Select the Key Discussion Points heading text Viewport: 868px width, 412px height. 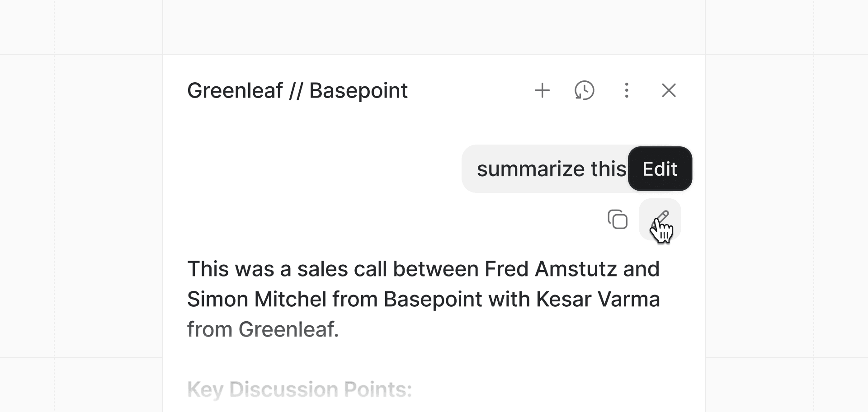299,389
